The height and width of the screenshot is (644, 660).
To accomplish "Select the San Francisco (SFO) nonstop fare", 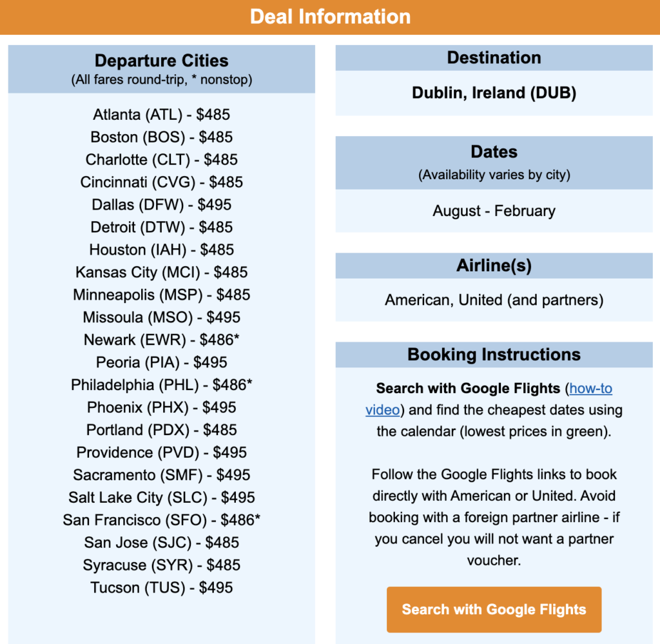I will click(160, 520).
